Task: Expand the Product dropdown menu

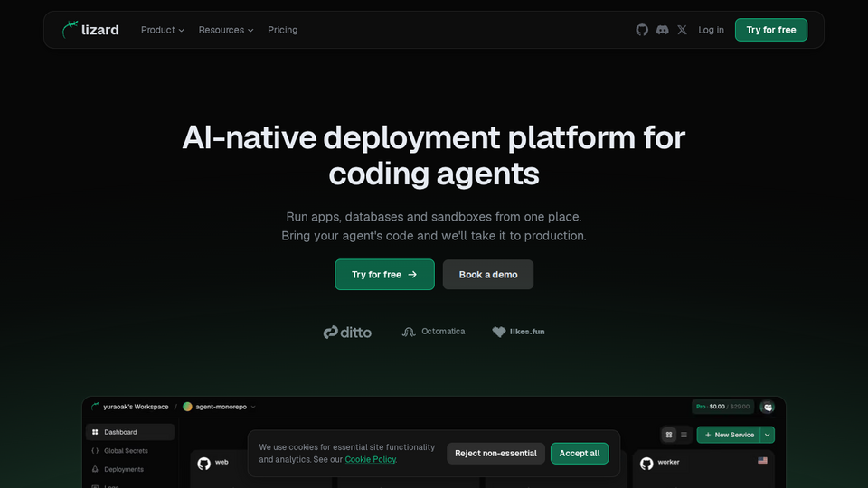Action: [x=162, y=30]
